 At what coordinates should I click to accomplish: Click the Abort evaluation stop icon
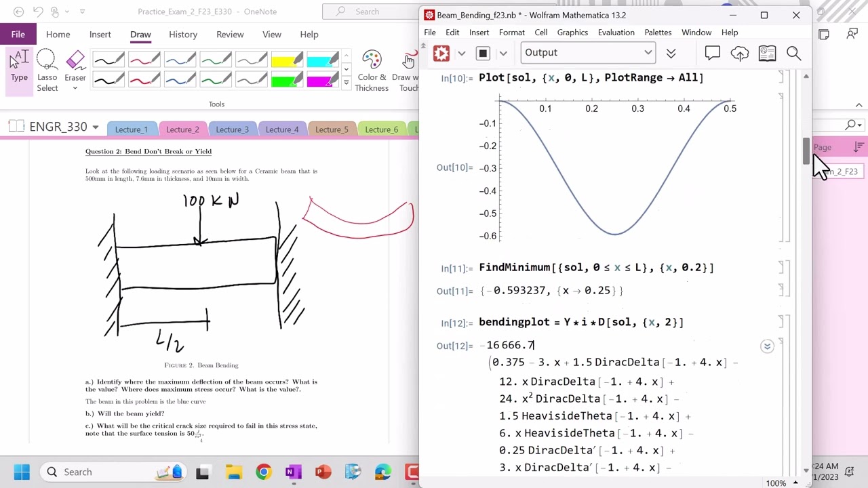(483, 53)
